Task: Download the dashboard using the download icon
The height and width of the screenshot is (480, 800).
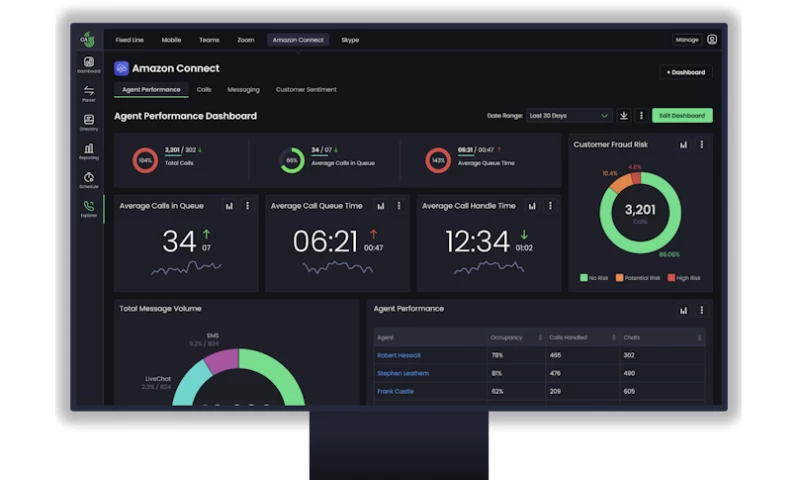Action: coord(624,116)
